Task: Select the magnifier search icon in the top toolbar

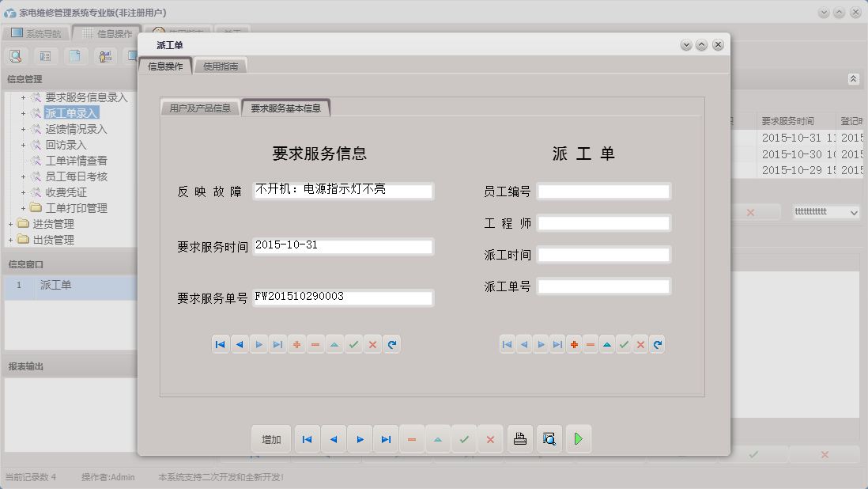Action: pos(16,55)
